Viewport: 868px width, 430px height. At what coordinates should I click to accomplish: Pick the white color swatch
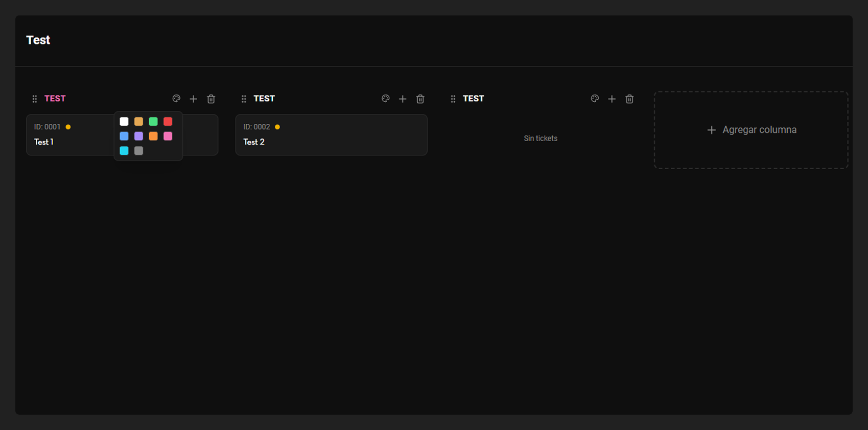[x=124, y=122]
